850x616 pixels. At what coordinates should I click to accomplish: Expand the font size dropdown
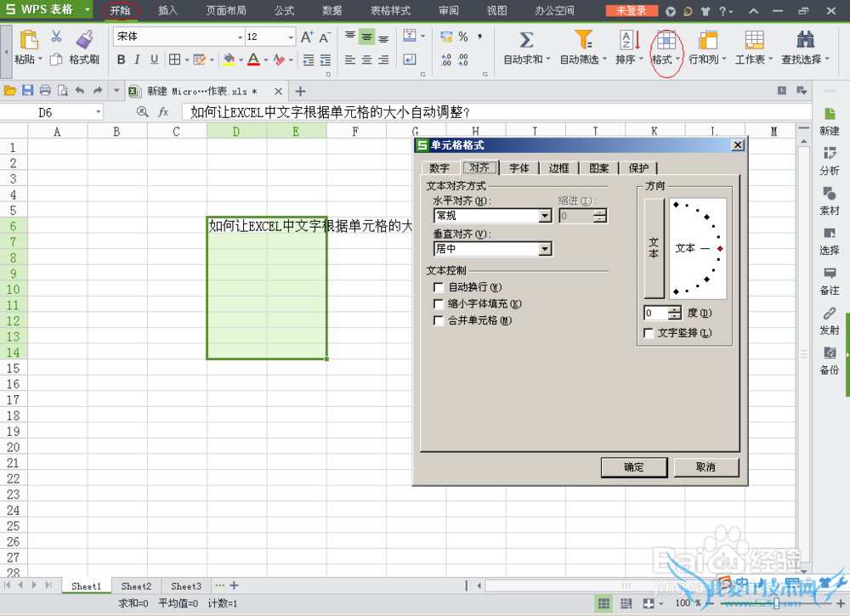tap(291, 37)
